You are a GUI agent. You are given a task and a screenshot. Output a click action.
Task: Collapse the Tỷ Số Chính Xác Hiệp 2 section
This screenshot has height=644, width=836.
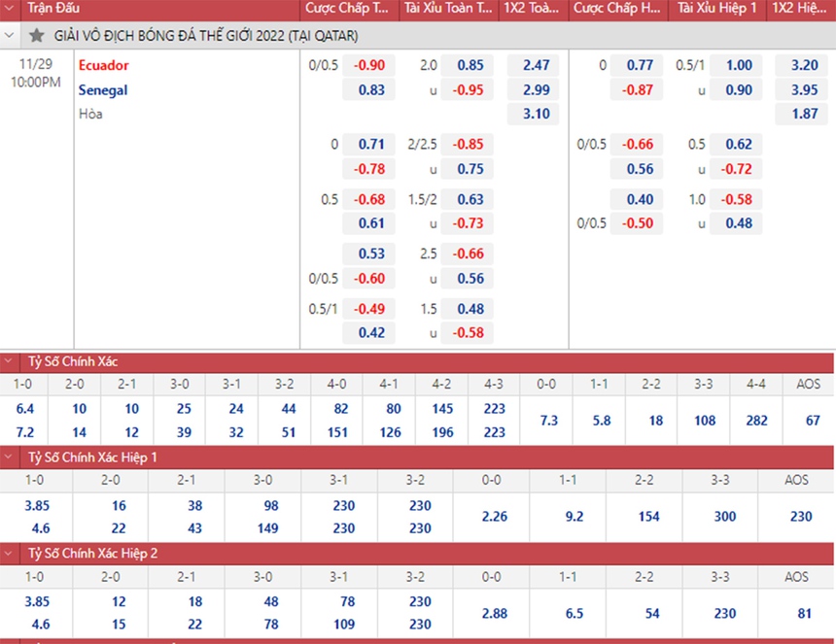point(11,553)
